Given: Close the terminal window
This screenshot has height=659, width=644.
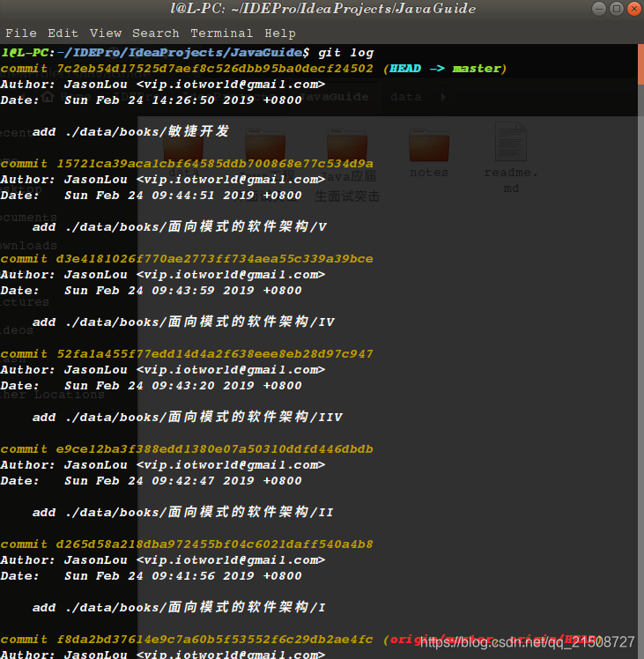Looking at the screenshot, I should (x=634, y=9).
